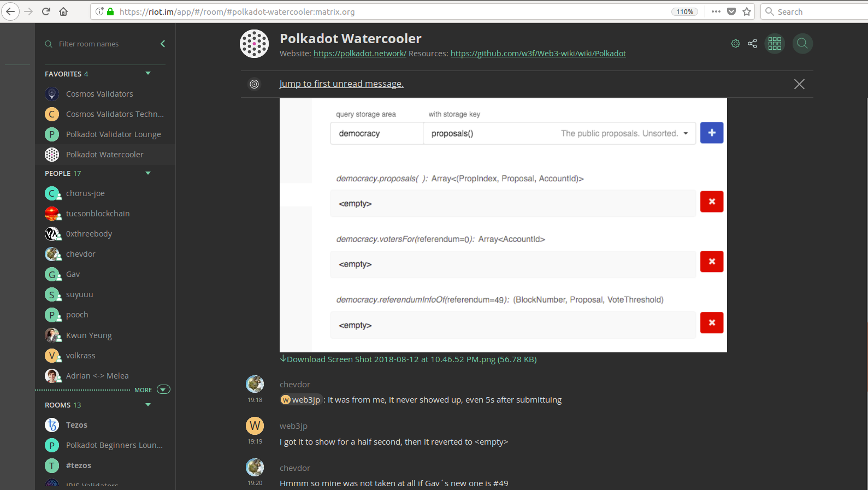Open room settings gear icon
The image size is (868, 490).
(736, 44)
